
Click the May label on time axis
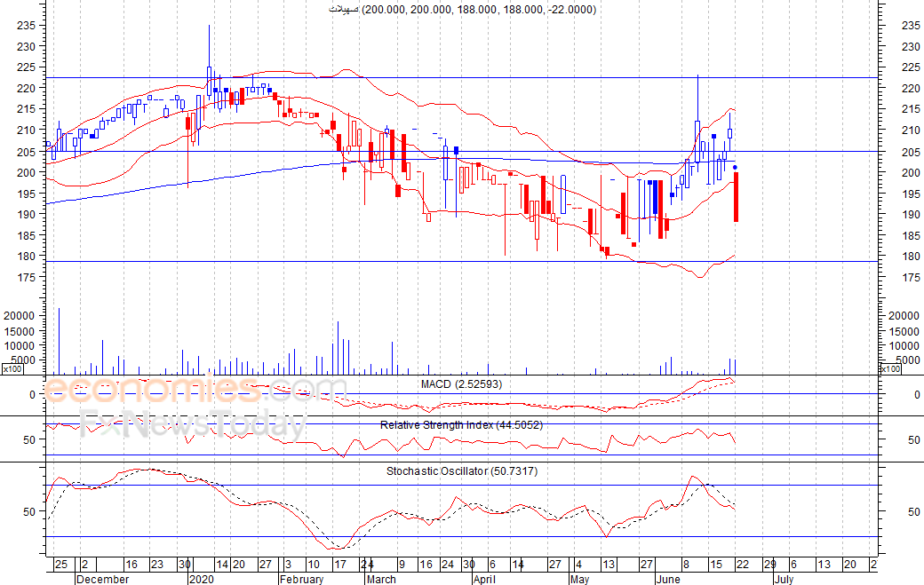pos(579,579)
